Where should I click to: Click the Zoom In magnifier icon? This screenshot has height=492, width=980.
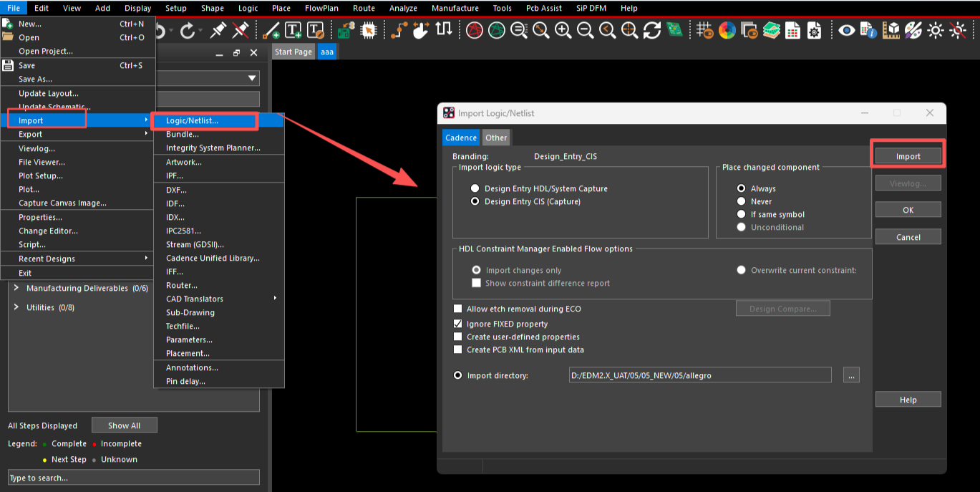coord(563,31)
